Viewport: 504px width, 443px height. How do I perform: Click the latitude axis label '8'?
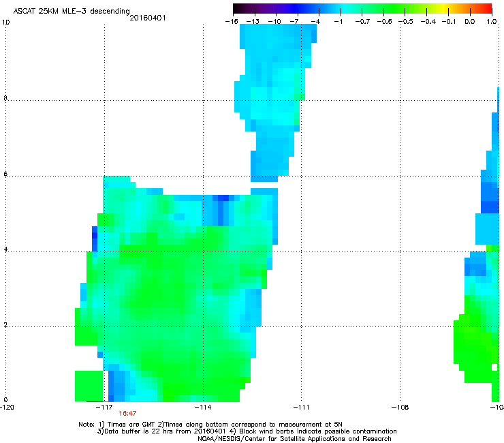5,98
